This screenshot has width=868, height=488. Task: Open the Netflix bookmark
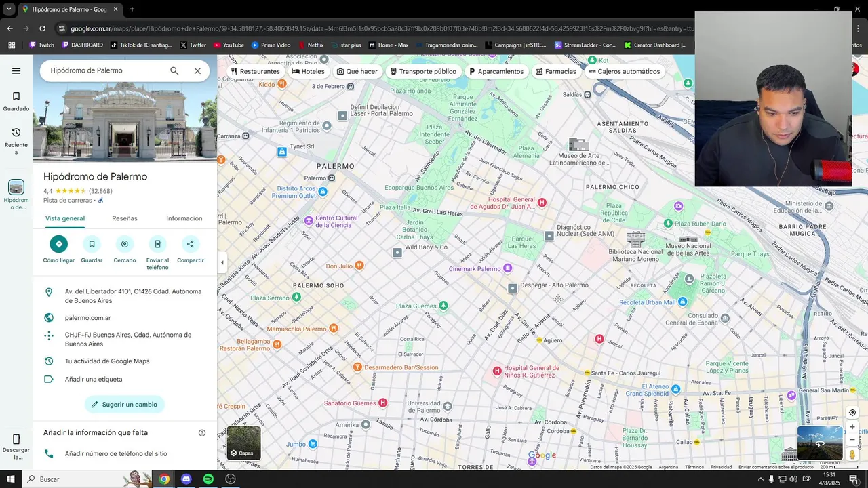(311, 45)
